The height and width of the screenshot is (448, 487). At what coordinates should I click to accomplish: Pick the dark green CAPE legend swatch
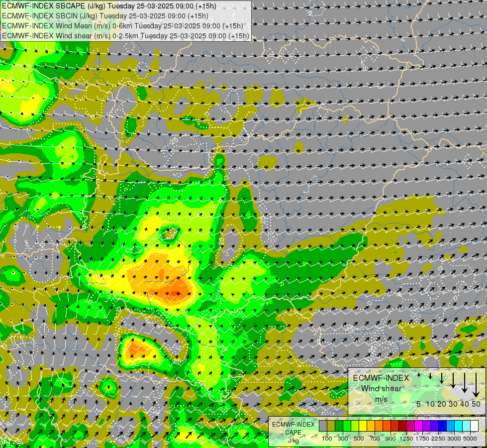coord(339,426)
